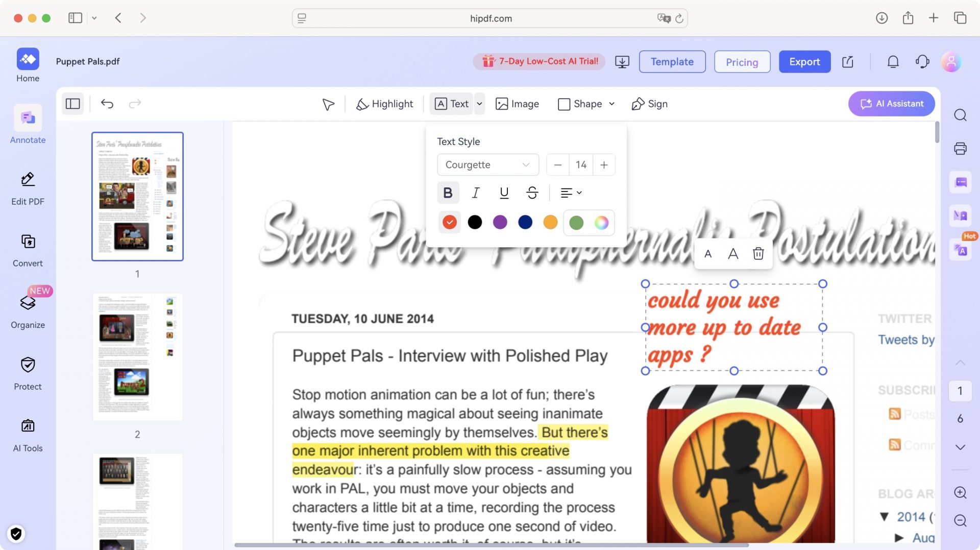980x550 pixels.
Task: Activate the Sign tool
Action: (649, 104)
